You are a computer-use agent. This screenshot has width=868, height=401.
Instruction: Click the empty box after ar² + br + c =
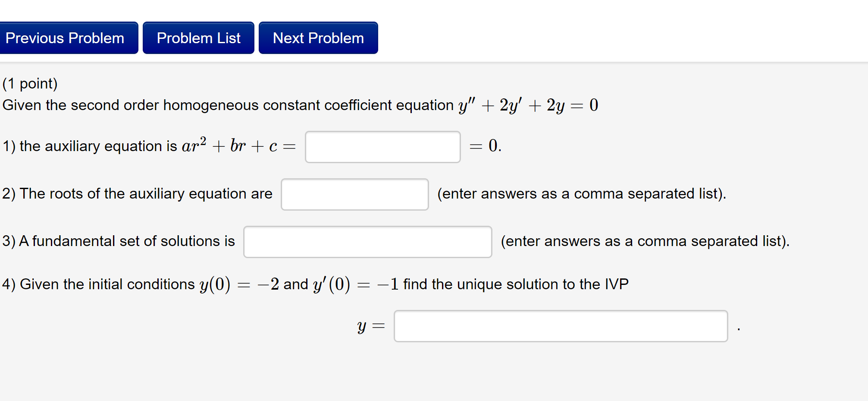[x=382, y=147]
